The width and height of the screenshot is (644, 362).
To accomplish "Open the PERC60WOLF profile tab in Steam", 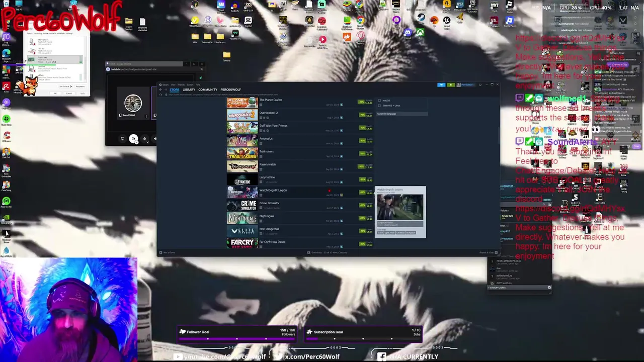I will (230, 89).
